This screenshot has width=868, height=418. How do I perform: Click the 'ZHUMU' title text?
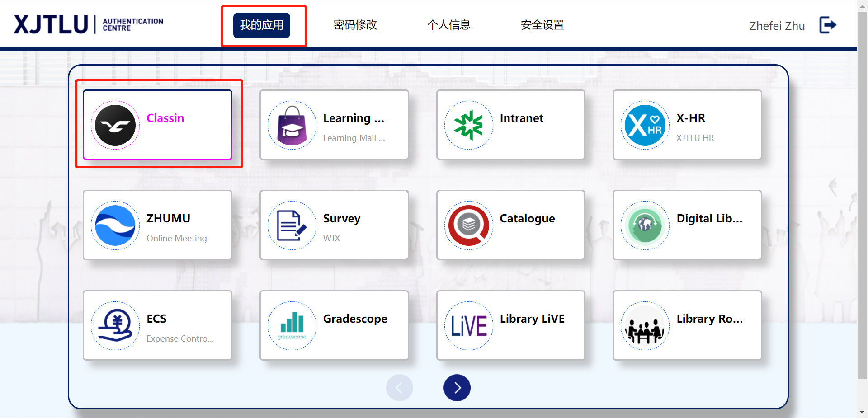click(168, 218)
